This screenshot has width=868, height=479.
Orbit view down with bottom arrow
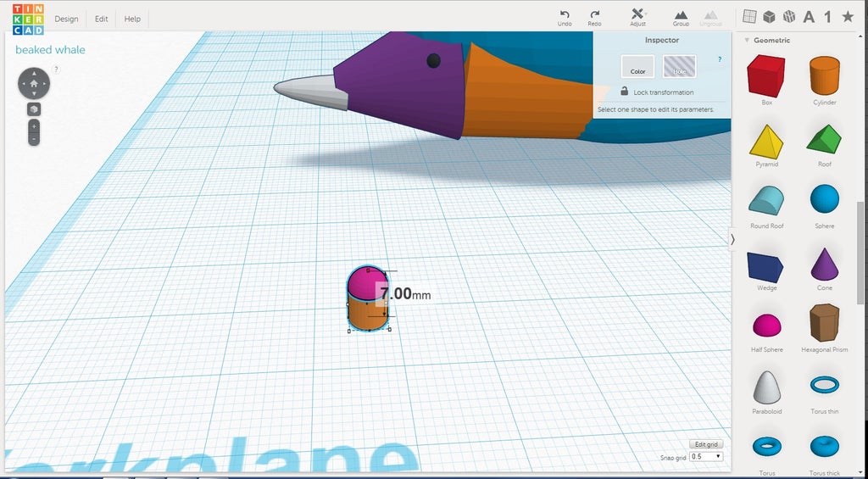click(34, 95)
